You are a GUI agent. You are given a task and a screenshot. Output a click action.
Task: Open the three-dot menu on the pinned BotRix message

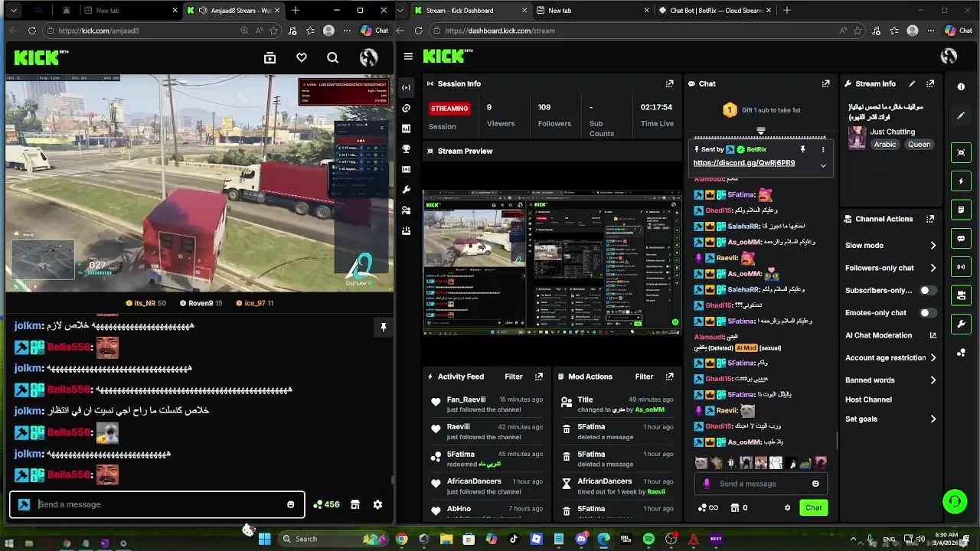(x=823, y=149)
